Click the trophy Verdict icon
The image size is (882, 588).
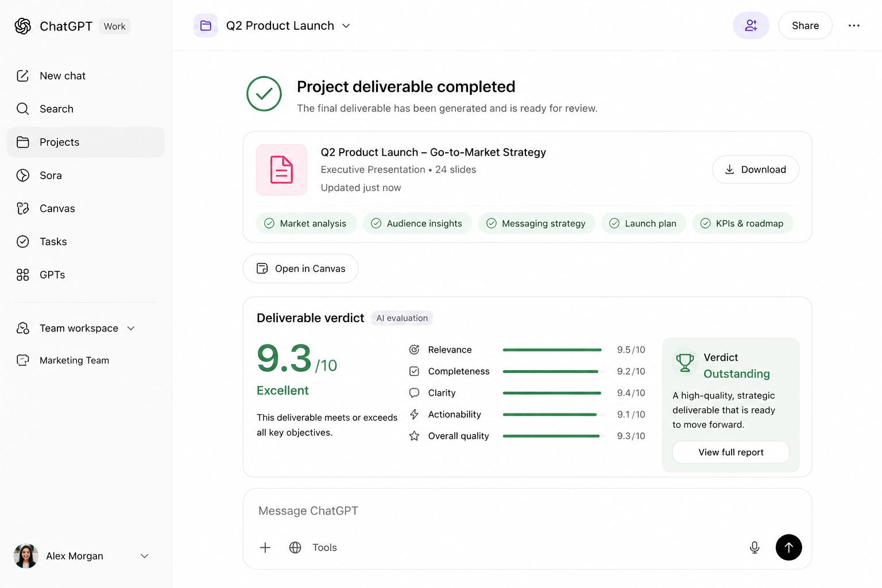685,362
